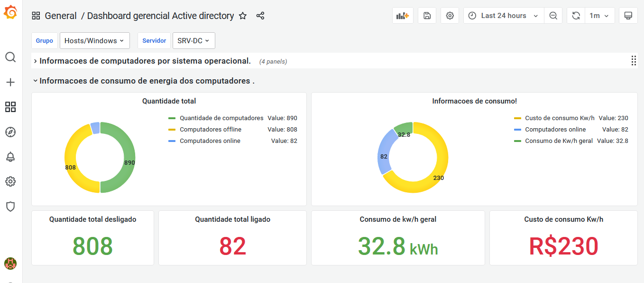Mark dashboard as favorite with star
This screenshot has width=644, height=283.
[243, 16]
